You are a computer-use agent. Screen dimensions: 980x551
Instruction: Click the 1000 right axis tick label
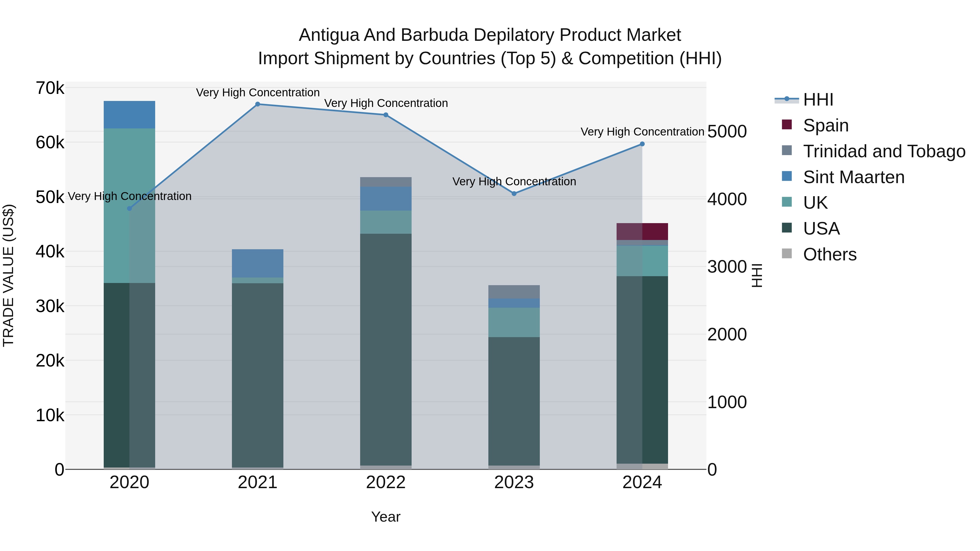point(727,402)
